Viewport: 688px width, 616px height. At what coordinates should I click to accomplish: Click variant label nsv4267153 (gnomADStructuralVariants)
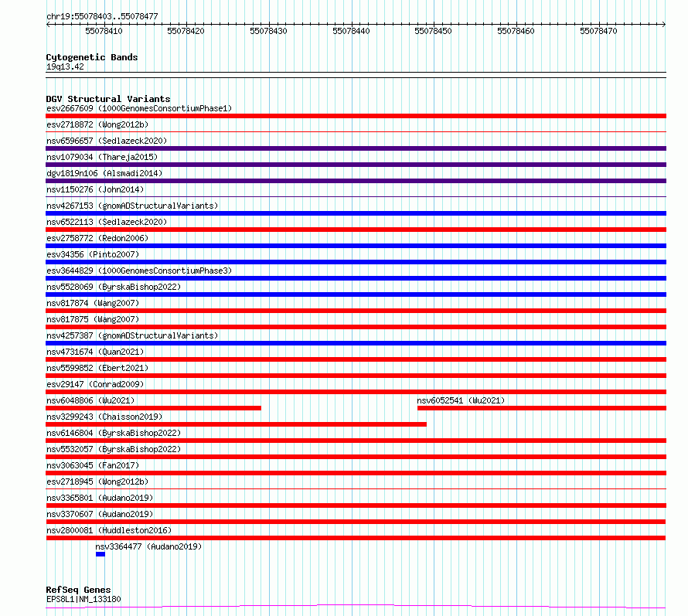(x=132, y=206)
